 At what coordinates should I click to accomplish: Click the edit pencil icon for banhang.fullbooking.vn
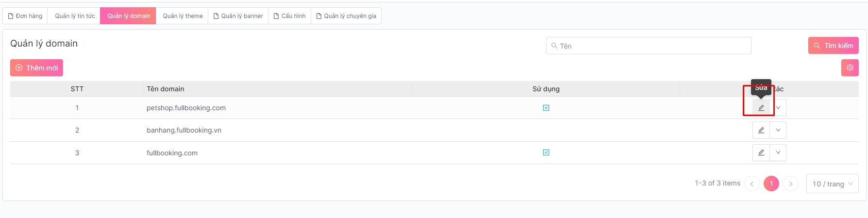click(x=761, y=130)
